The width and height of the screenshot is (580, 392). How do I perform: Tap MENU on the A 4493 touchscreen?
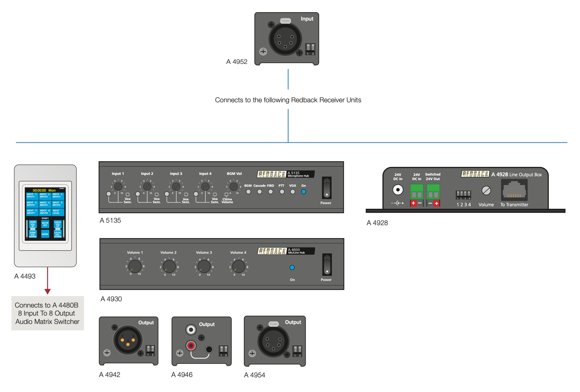tap(45, 234)
